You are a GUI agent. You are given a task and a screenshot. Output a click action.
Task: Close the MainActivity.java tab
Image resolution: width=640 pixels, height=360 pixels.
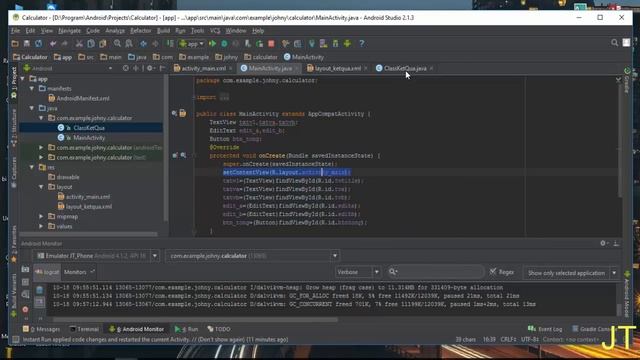pos(297,69)
